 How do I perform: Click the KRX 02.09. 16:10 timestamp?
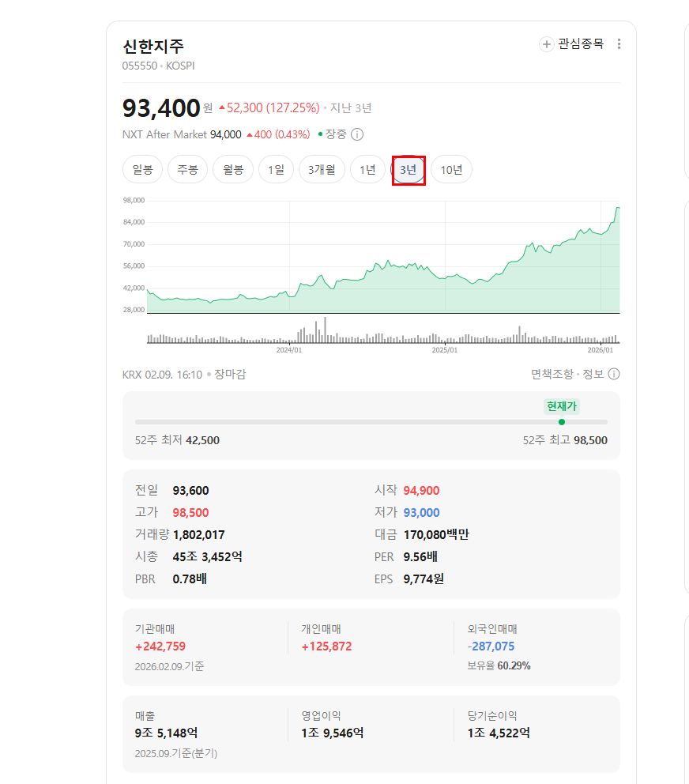[x=162, y=375]
